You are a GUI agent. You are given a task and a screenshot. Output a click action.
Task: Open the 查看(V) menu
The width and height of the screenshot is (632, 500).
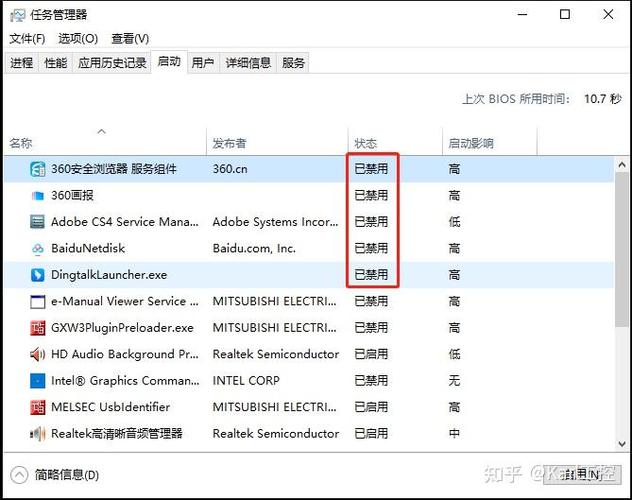(130, 39)
